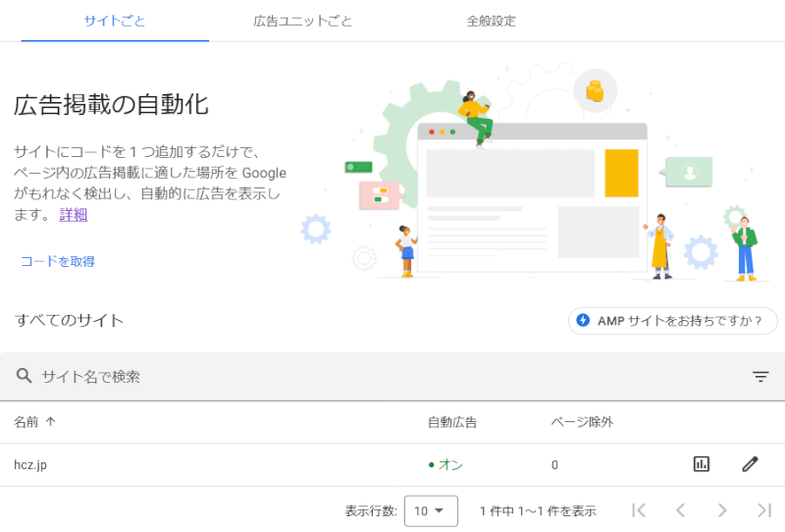Click the すべてのサイト section heading

click(69, 320)
